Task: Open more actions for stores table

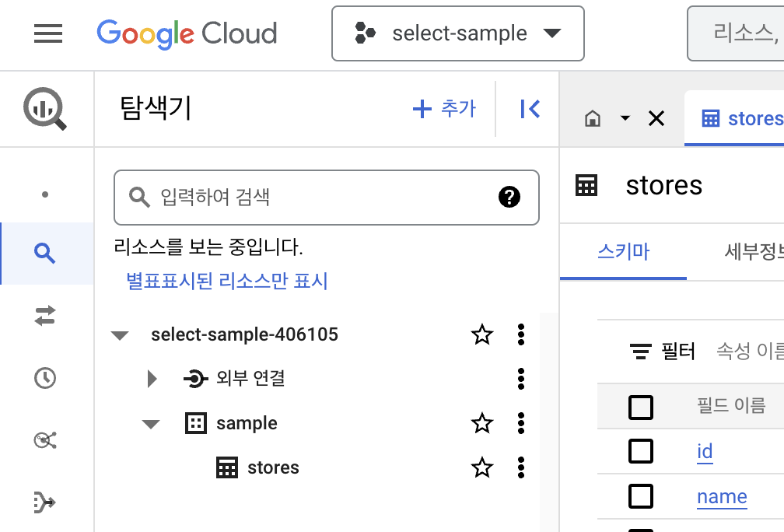Action: coord(521,468)
